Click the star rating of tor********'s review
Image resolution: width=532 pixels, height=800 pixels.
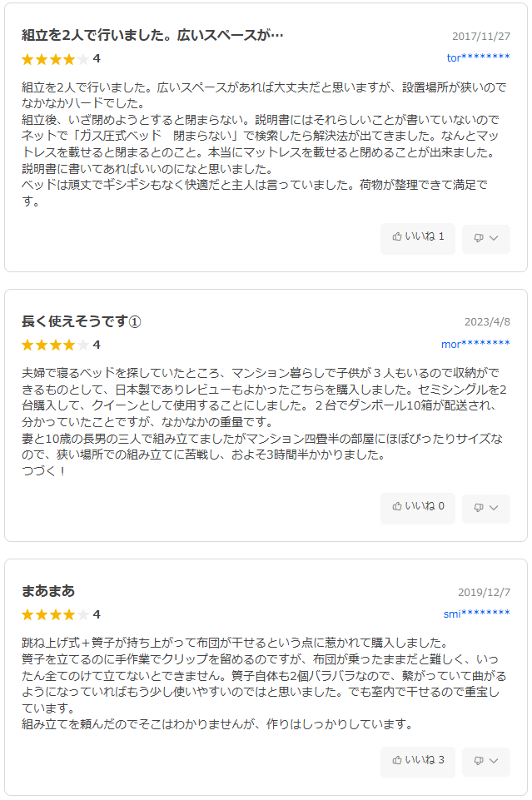coord(55,59)
